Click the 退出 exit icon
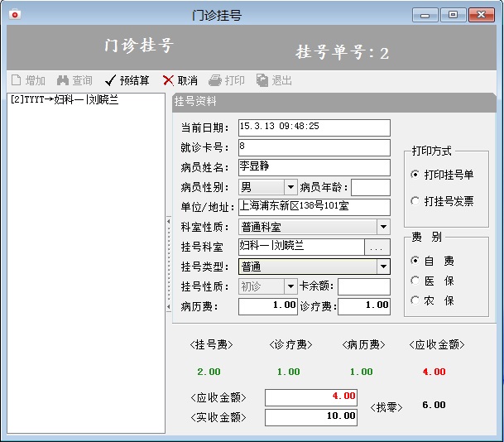Screen dimensions: 504x442 pyautogui.click(x=262, y=80)
